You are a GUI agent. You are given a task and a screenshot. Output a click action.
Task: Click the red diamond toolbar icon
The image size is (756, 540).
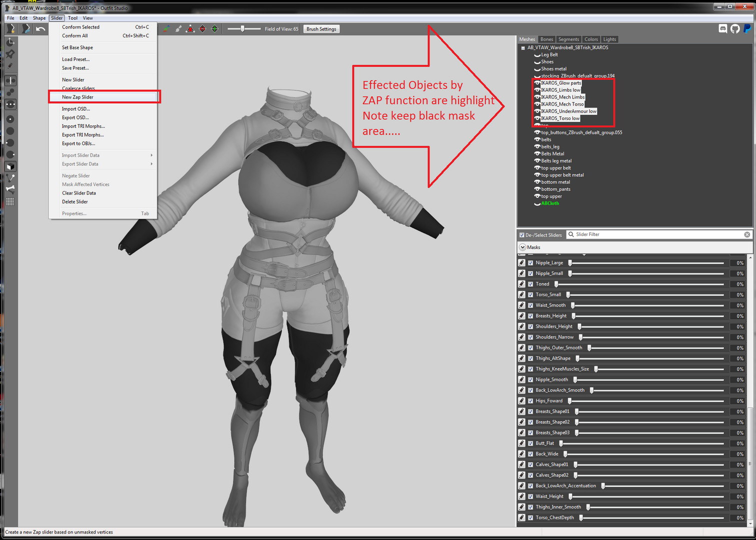tap(202, 29)
